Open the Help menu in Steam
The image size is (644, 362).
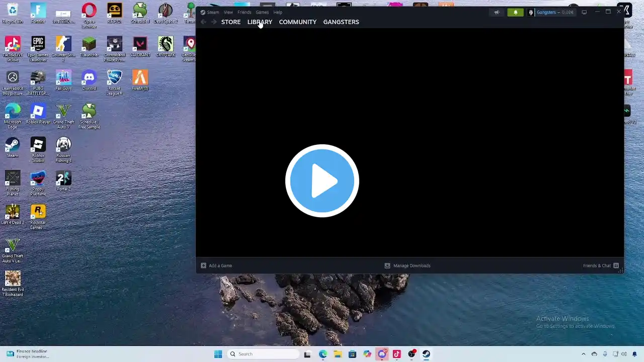(x=278, y=12)
